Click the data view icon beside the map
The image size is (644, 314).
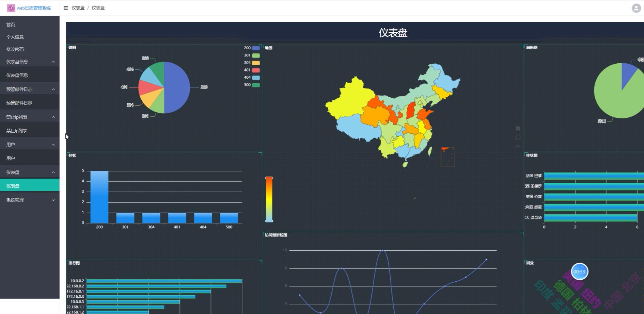click(x=518, y=128)
